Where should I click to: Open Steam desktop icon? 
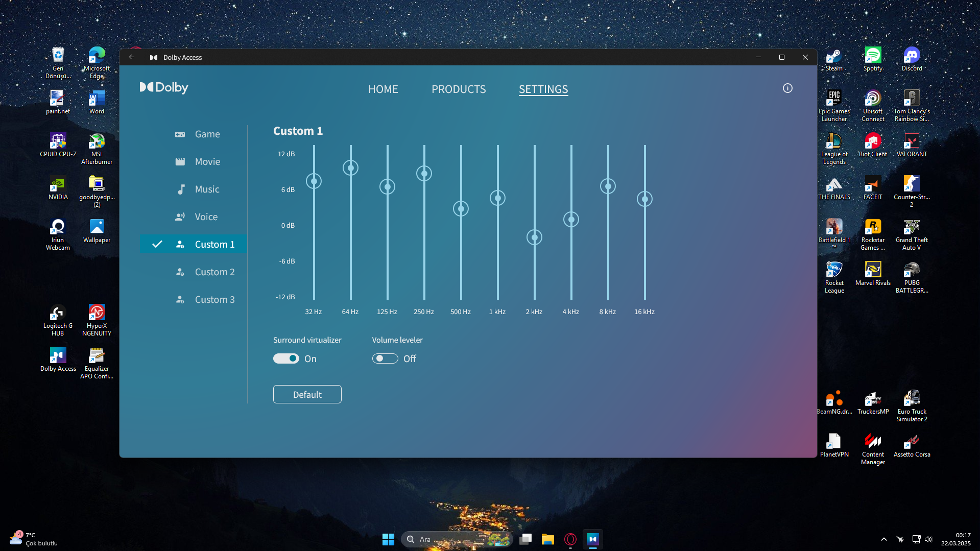[834, 59]
